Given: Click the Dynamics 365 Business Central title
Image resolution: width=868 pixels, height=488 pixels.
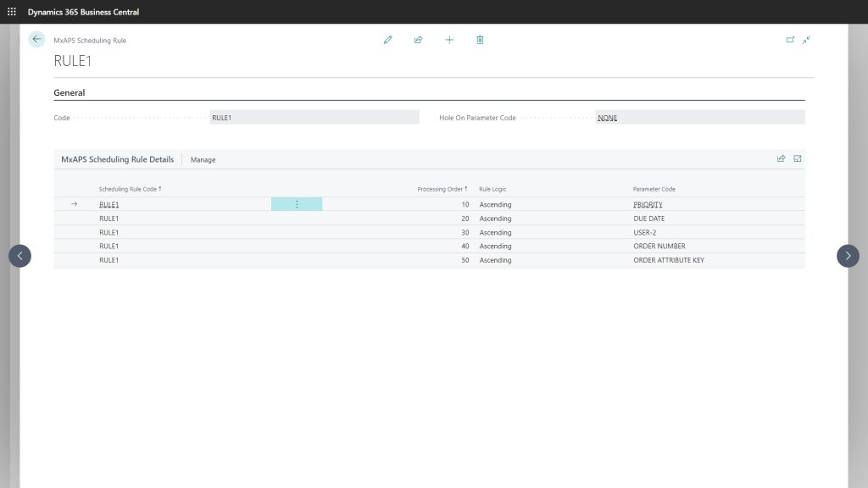Looking at the screenshot, I should pyautogui.click(x=82, y=11).
